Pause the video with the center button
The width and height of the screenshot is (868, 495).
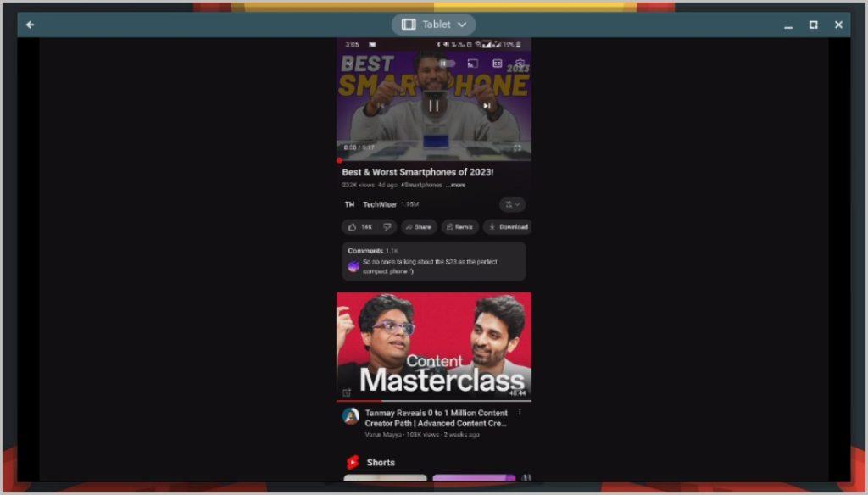pos(434,105)
